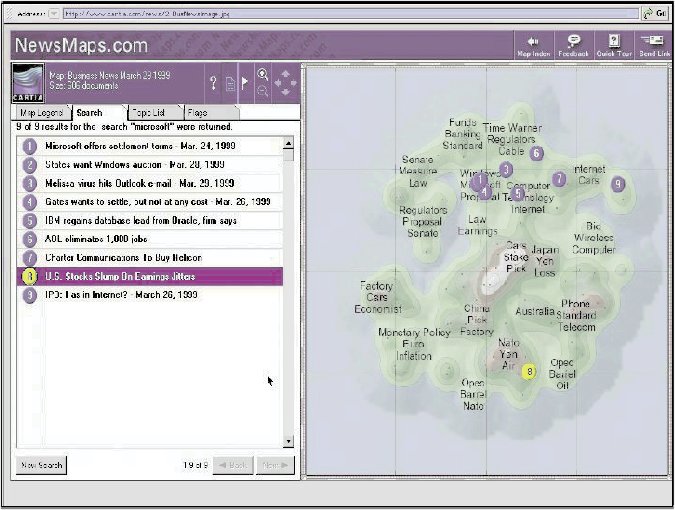Screen dimensions: 675x510
Task: Click the Send Link icon
Action: point(653,46)
